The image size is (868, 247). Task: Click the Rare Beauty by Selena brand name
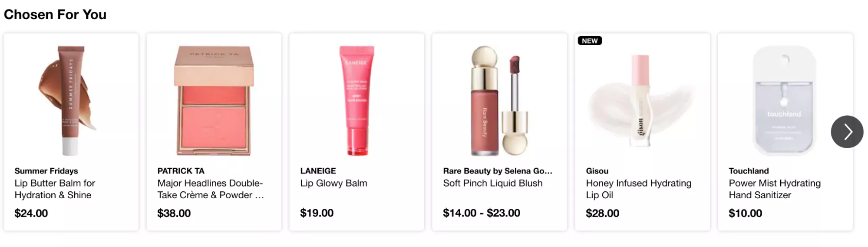(x=498, y=171)
